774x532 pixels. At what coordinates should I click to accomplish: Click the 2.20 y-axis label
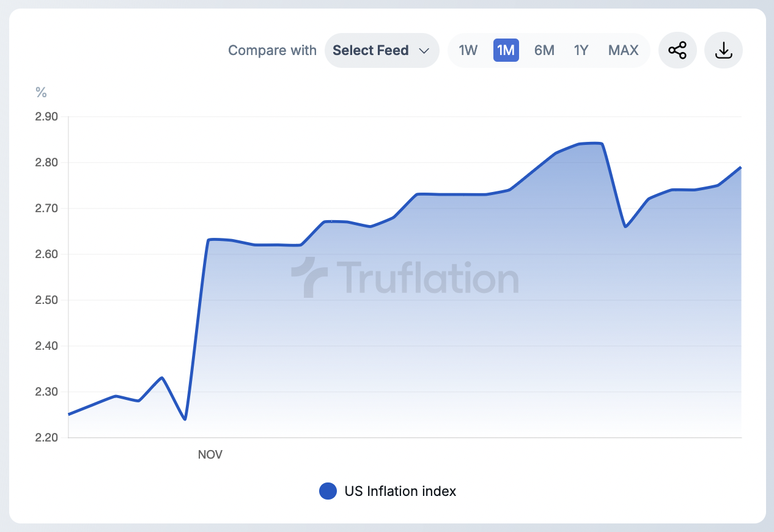coord(46,438)
